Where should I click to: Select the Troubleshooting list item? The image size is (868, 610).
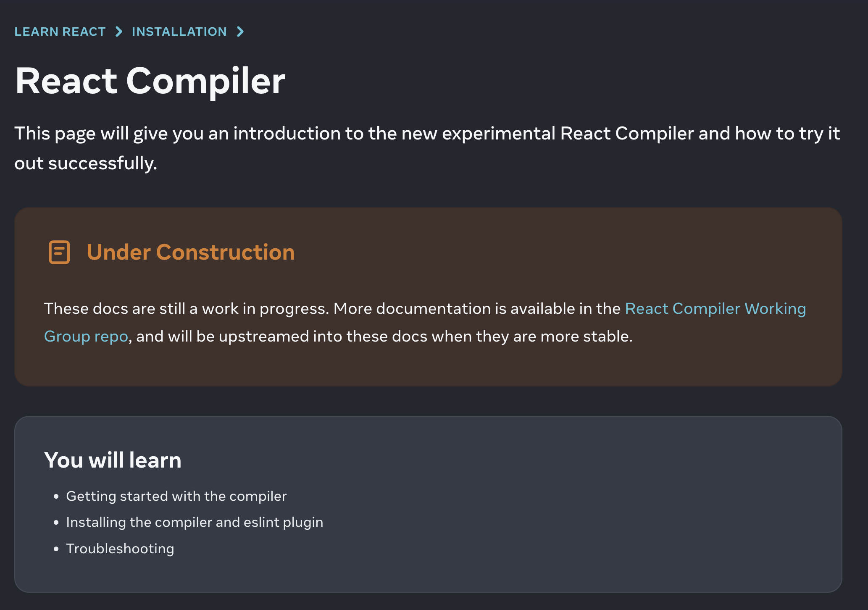120,549
